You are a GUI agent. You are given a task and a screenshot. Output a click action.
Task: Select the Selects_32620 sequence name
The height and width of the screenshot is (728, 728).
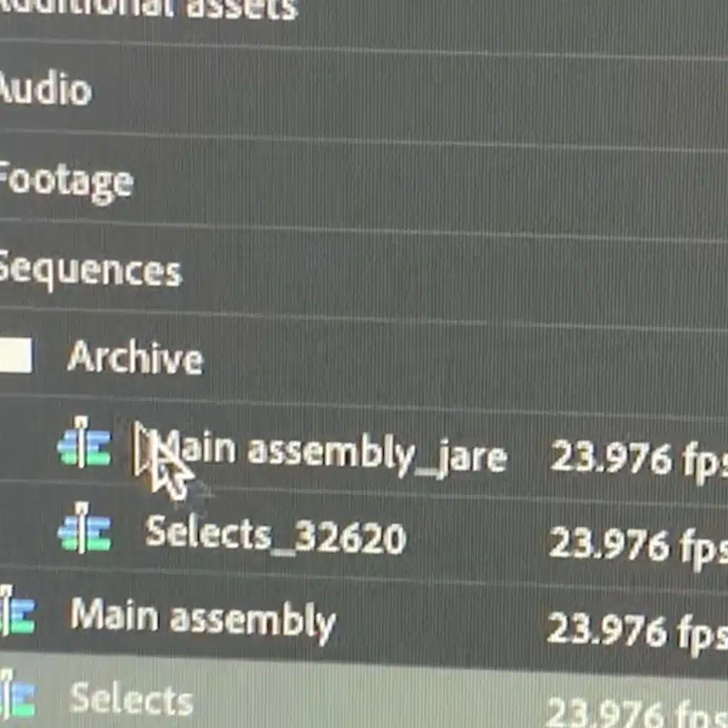tap(275, 536)
